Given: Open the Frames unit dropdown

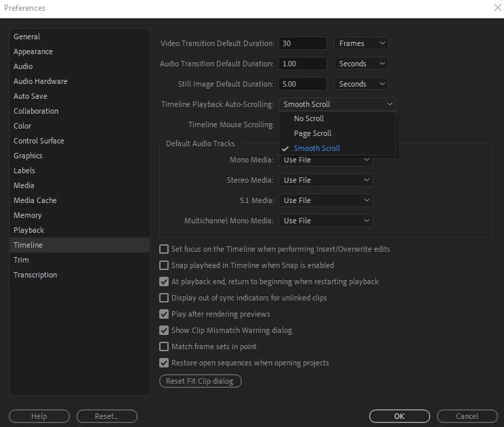Looking at the screenshot, I should coord(361,43).
